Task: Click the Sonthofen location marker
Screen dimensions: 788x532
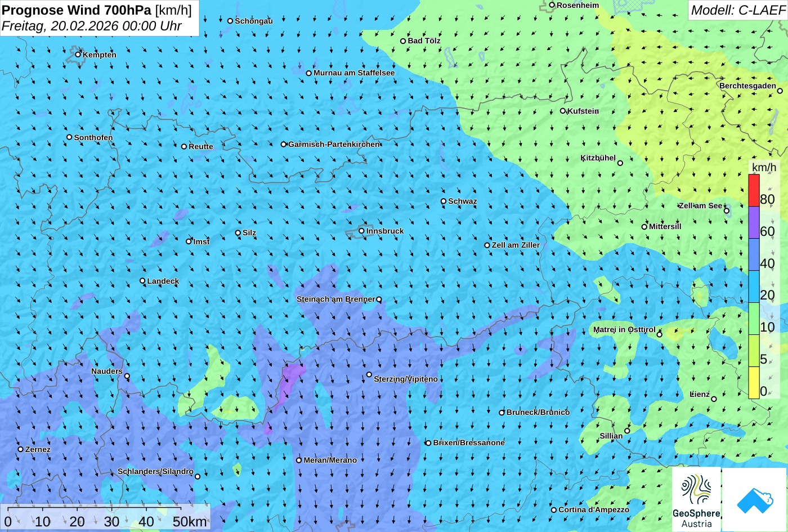Action: pos(69,137)
